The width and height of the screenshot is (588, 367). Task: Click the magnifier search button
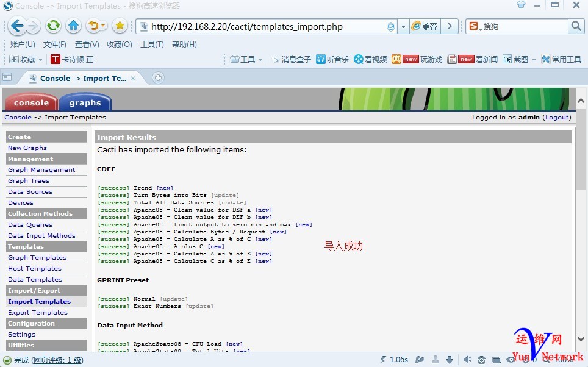click(x=576, y=26)
